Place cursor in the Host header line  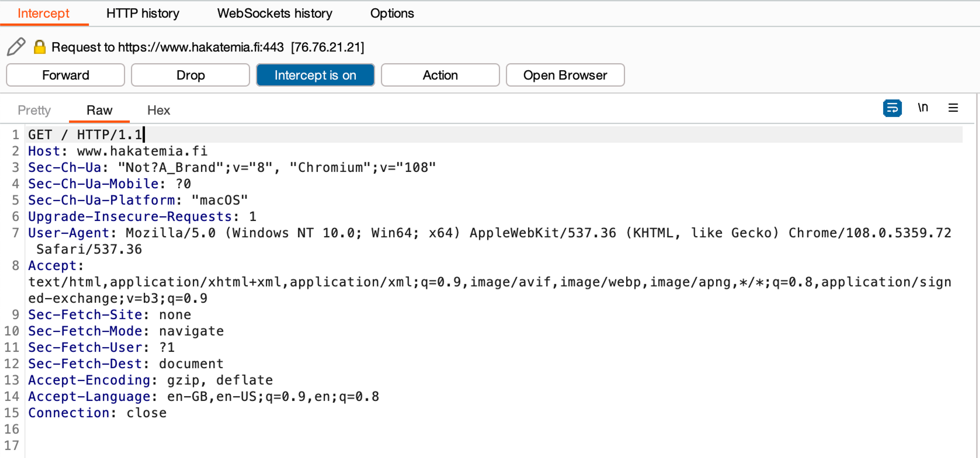(118, 151)
